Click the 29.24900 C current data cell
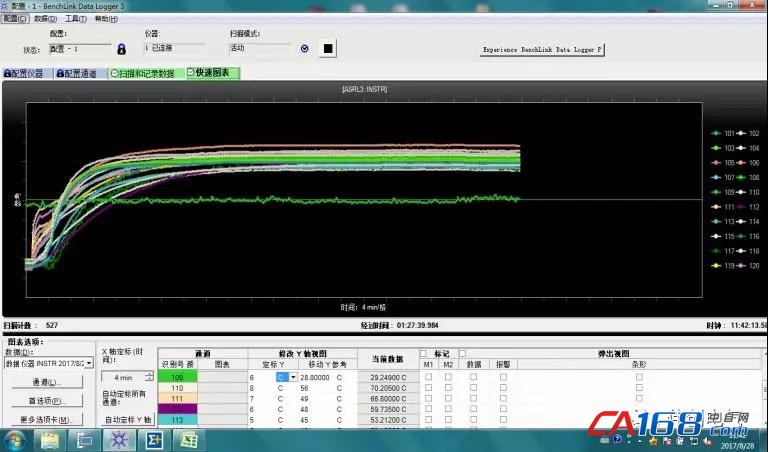 click(388, 378)
